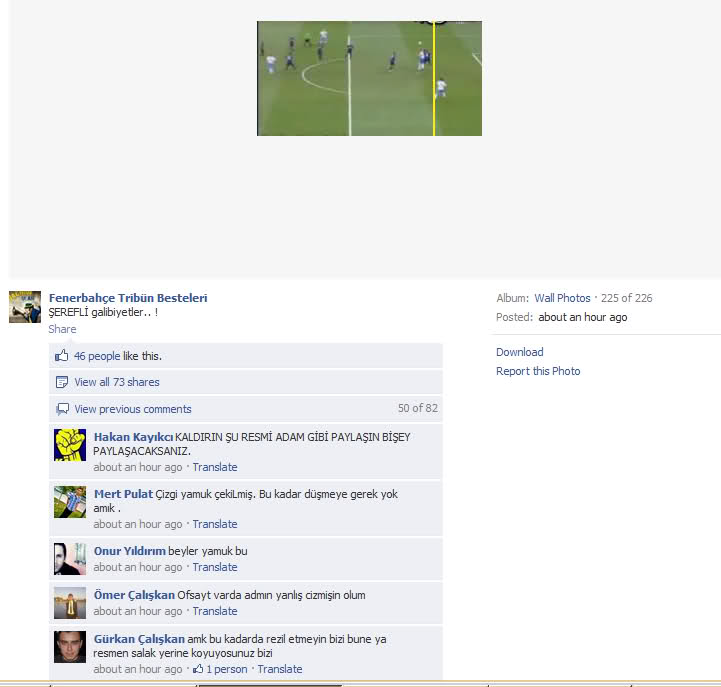This screenshot has width=721, height=687.
Task: Open Gürkan Çalışkan's profile picture
Action: (70, 647)
